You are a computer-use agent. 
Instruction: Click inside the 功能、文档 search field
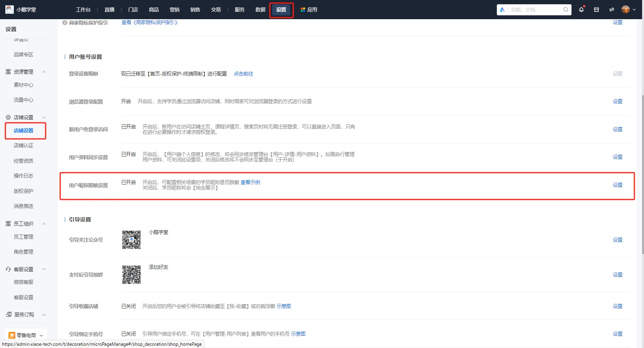[x=533, y=9]
